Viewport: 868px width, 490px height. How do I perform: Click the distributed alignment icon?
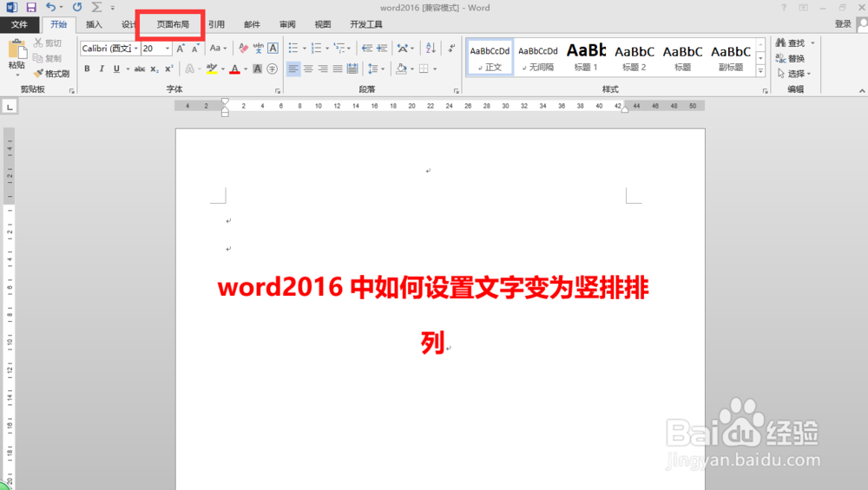pos(352,69)
